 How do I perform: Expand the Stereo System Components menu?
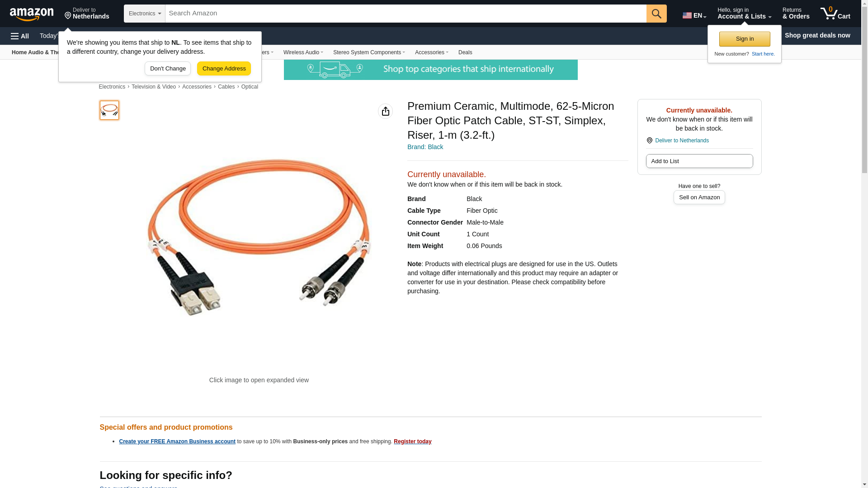point(369,52)
